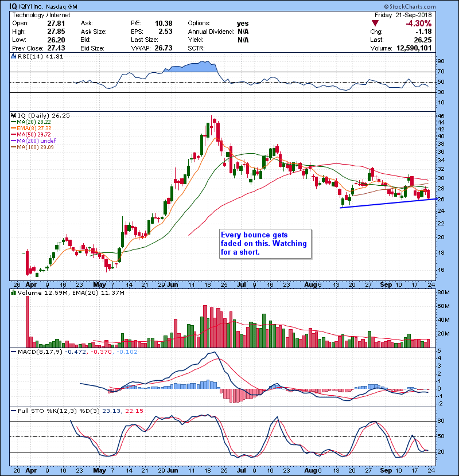
Task: Click the StockCharts.com copyright text
Action: (410, 6)
